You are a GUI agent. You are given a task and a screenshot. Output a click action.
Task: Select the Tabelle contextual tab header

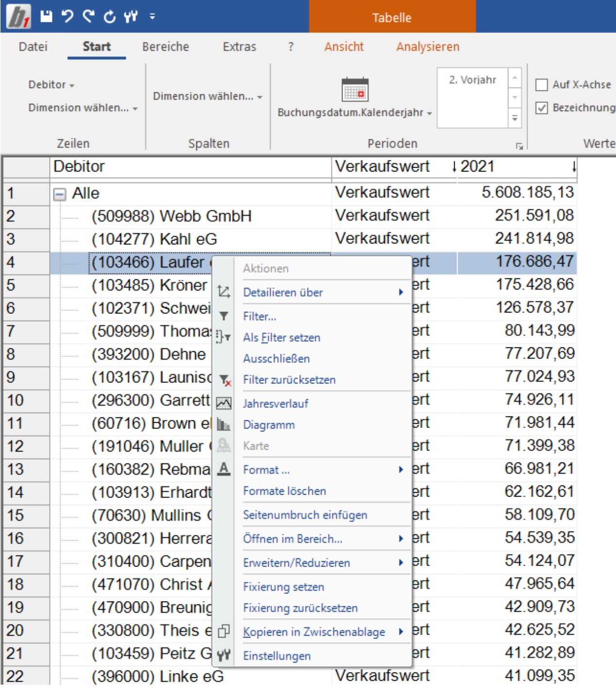[x=392, y=17]
